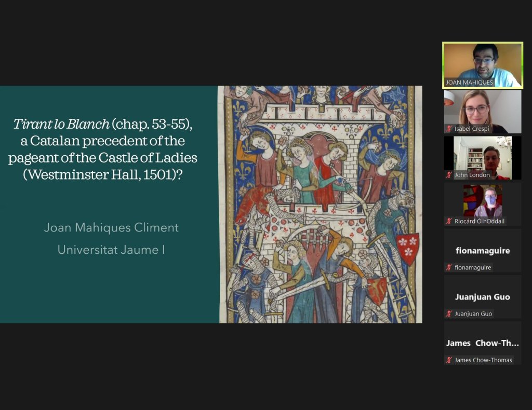This screenshot has height=410, width=532.
Task: Click James Chow-Thomas's muted microphone icon
Action: point(449,360)
